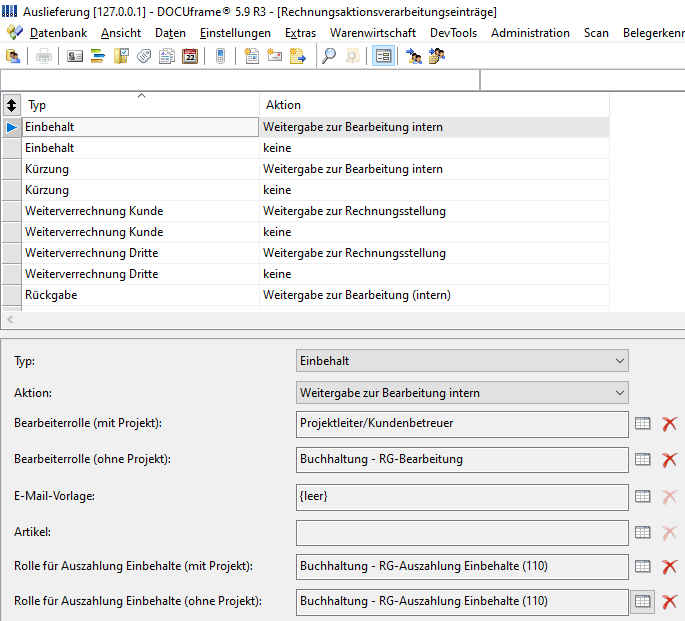Toggle the up-down sort selector in grid header

(x=11, y=105)
